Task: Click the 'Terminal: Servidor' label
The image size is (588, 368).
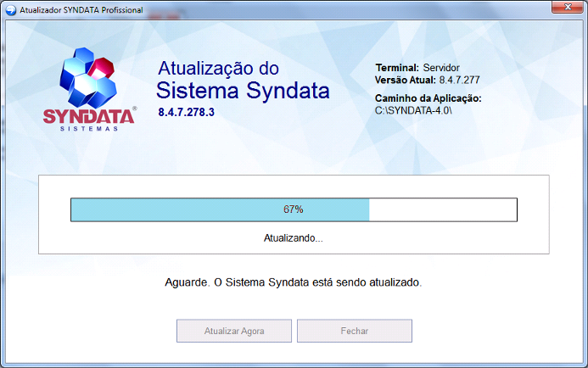Action: tap(417, 68)
